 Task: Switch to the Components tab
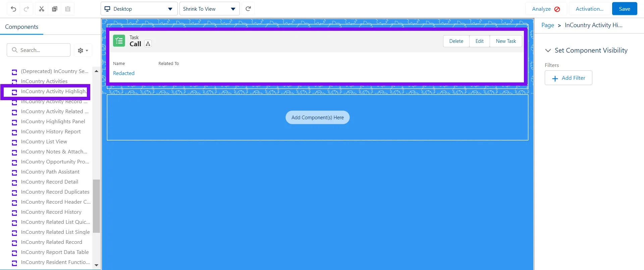click(21, 27)
